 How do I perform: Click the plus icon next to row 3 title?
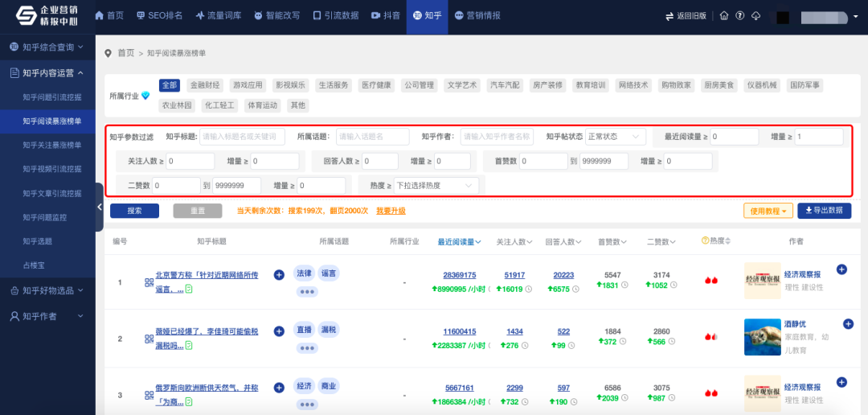pos(279,387)
